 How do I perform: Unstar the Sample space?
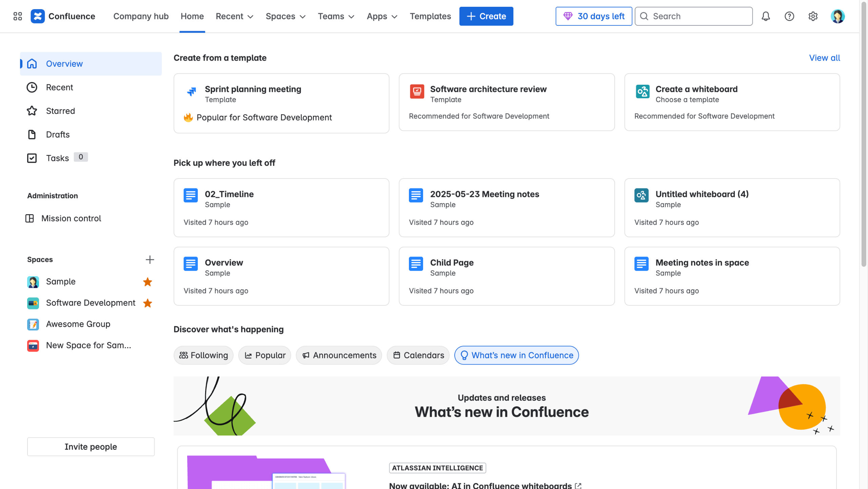click(x=147, y=282)
